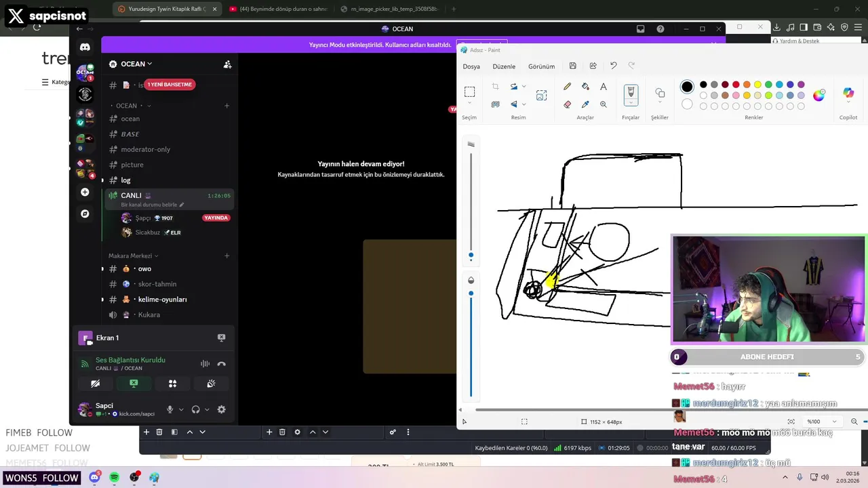This screenshot has width=868, height=488.
Task: Open Discover servers compass icon
Action: point(85,213)
